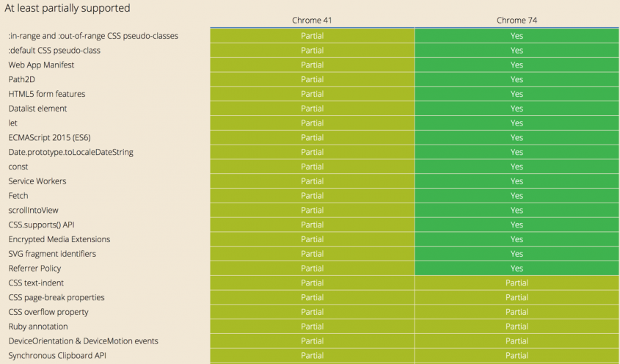Click the Chrome 41 column header
Screen dimensions: 620x364
312,21
